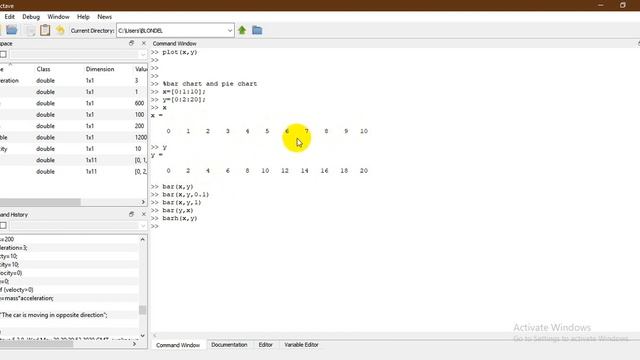Image resolution: width=640 pixels, height=360 pixels.
Task: Click Command History scroll-right arrow
Action: coord(134,344)
